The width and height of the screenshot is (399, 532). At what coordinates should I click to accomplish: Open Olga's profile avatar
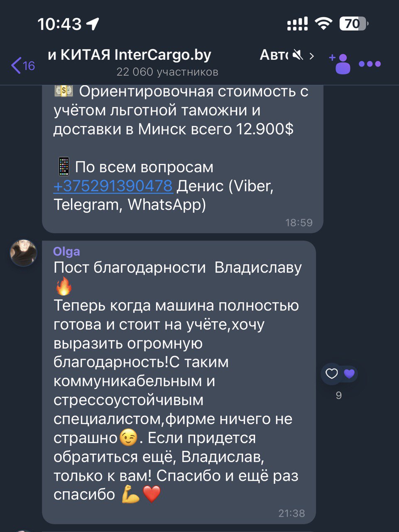pos(24,253)
